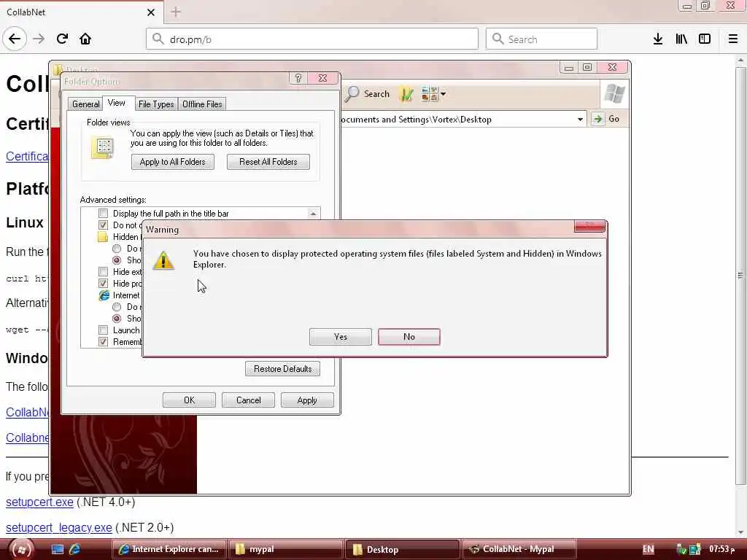Open the General tab in Folder Options
Image resolution: width=747 pixels, height=560 pixels.
pos(86,104)
